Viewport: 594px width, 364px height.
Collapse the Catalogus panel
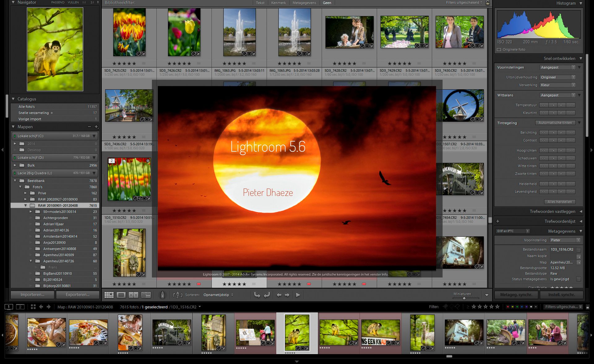pos(13,99)
